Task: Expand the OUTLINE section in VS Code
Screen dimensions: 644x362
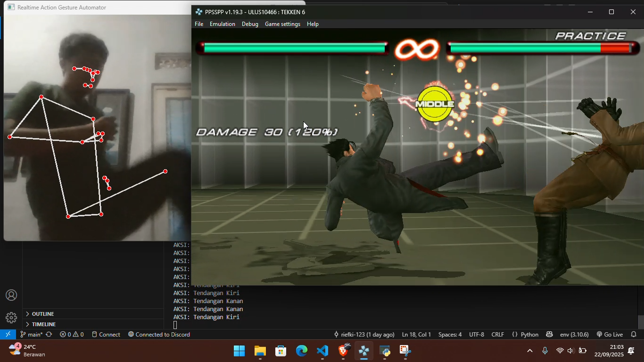Action: [93, 314]
